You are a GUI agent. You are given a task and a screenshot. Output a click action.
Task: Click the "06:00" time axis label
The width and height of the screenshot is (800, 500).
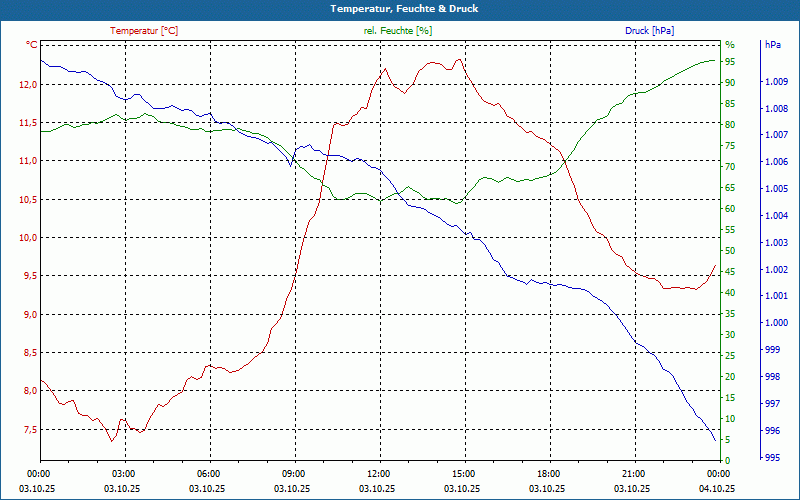click(210, 474)
